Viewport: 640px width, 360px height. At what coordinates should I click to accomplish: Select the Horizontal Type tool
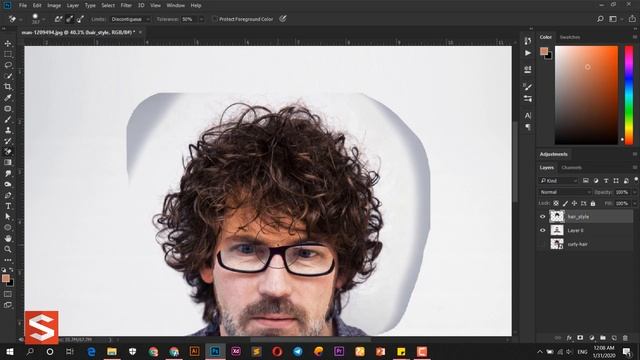click(8, 206)
